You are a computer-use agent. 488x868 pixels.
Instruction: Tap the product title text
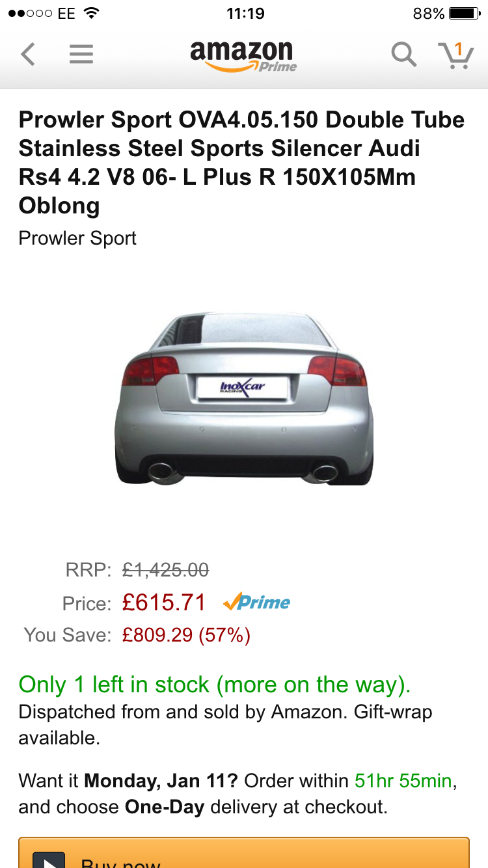242,163
